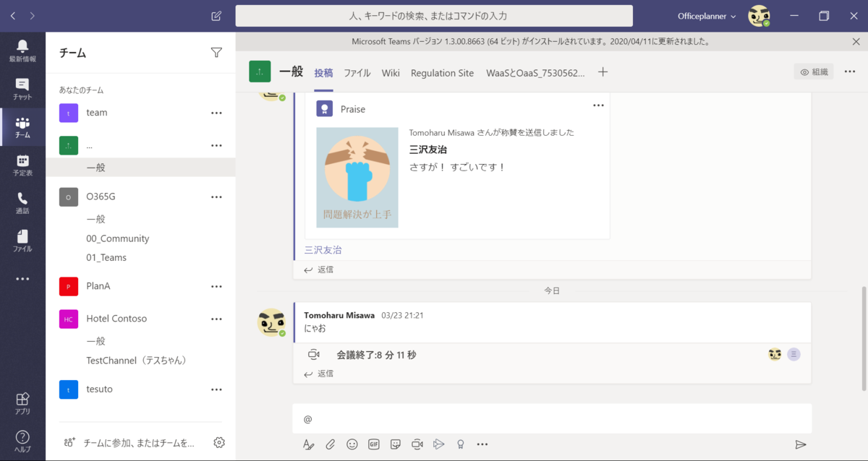The height and width of the screenshot is (461, 868).
Task: Select the team named 'team'
Action: 97,113
